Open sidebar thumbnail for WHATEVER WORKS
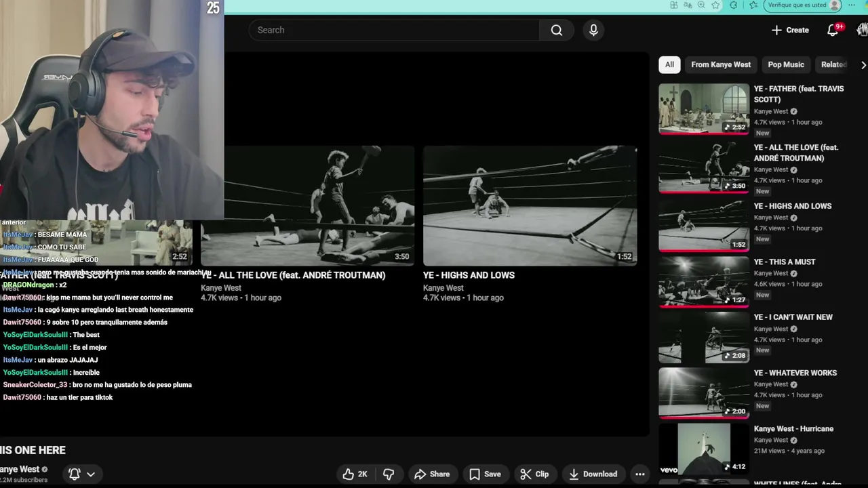Viewport: 868px width, 488px height. (704, 393)
